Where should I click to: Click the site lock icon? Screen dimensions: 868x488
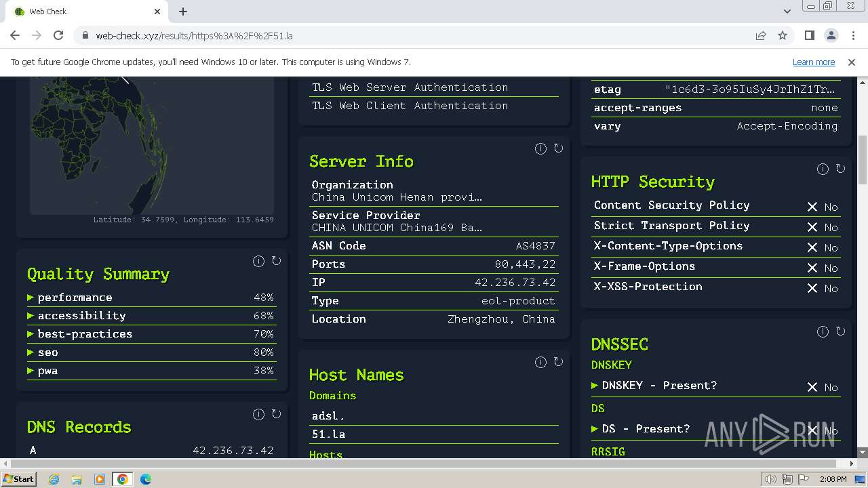point(85,35)
